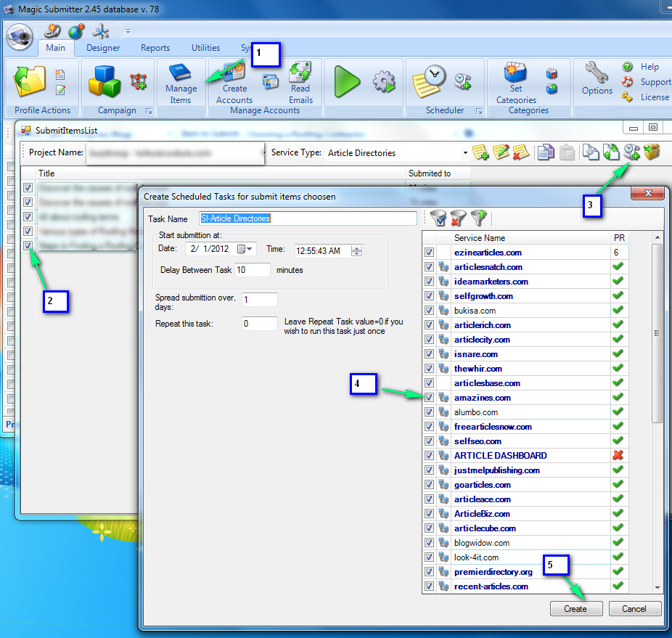Open the Designer ribbon tab
672x638 pixels.
pos(103,48)
